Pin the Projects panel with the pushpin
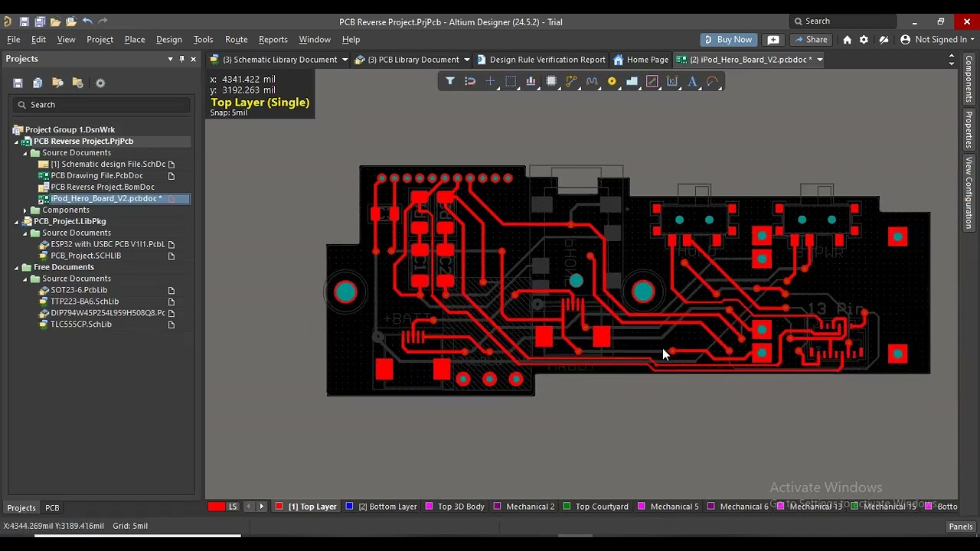The width and height of the screenshot is (980, 551). [x=181, y=59]
